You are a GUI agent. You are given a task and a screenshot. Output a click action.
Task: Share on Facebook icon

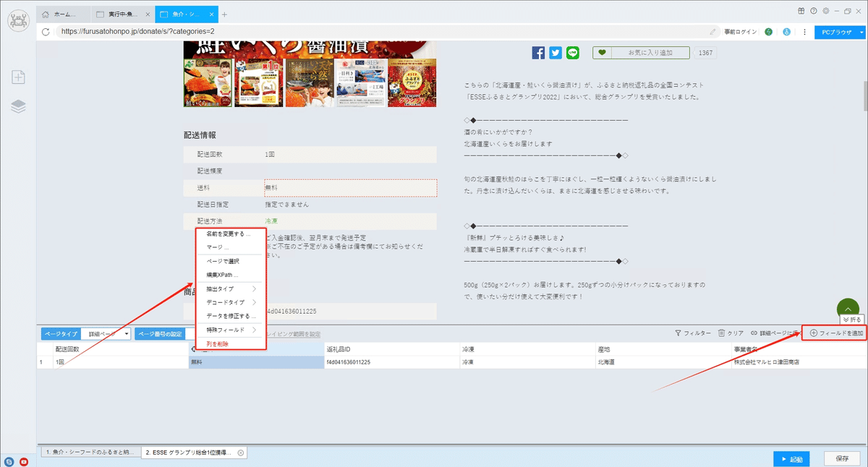(538, 53)
